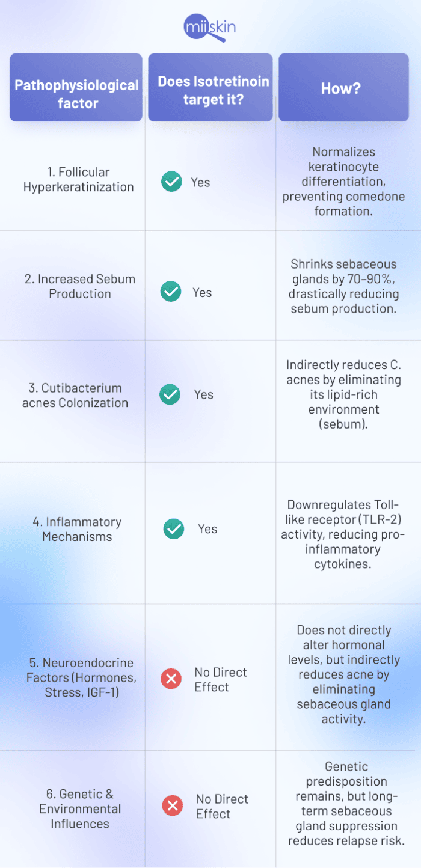Viewport: 421px width, 868px height.
Task: Click green checkmark for Increased Sebum Production
Action: tap(171, 292)
